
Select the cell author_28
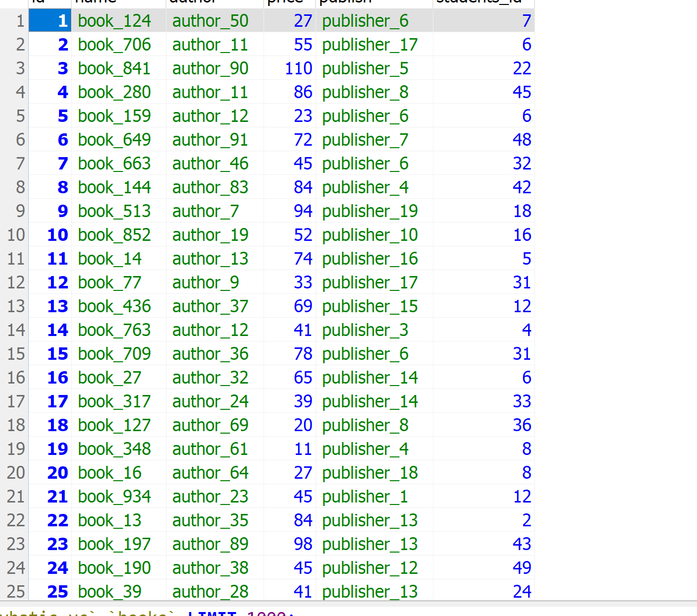pyautogui.click(x=214, y=591)
